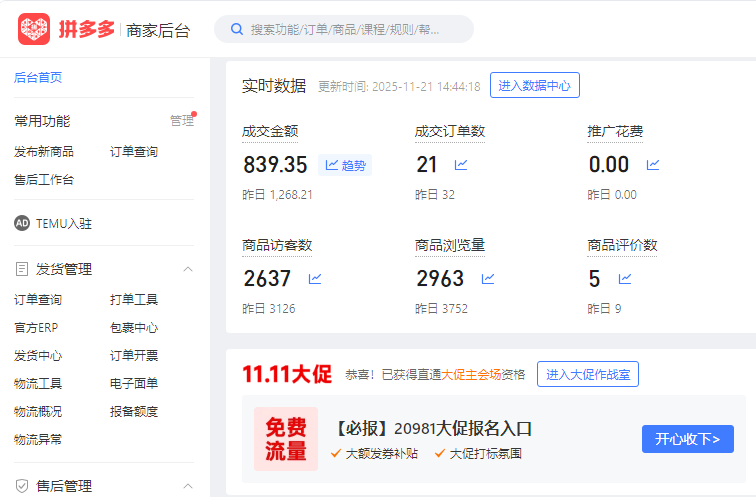Select 电子面单 in the sidebar
This screenshot has width=756, height=497.
point(134,383)
